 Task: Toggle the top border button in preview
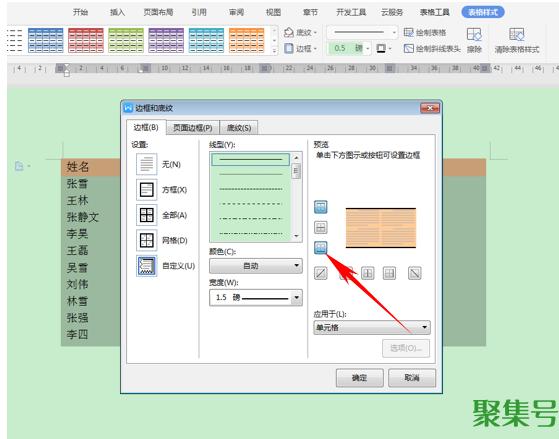pos(320,207)
